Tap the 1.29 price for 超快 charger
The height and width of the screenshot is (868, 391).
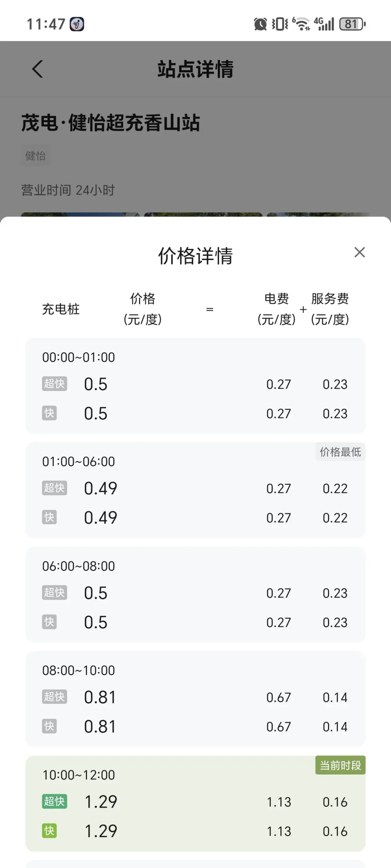[101, 801]
